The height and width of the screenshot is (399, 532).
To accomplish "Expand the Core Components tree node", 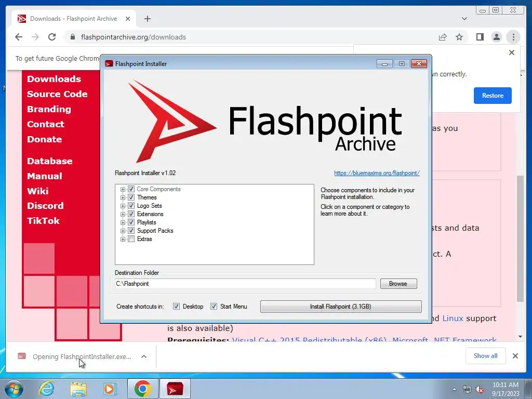I will pos(123,189).
